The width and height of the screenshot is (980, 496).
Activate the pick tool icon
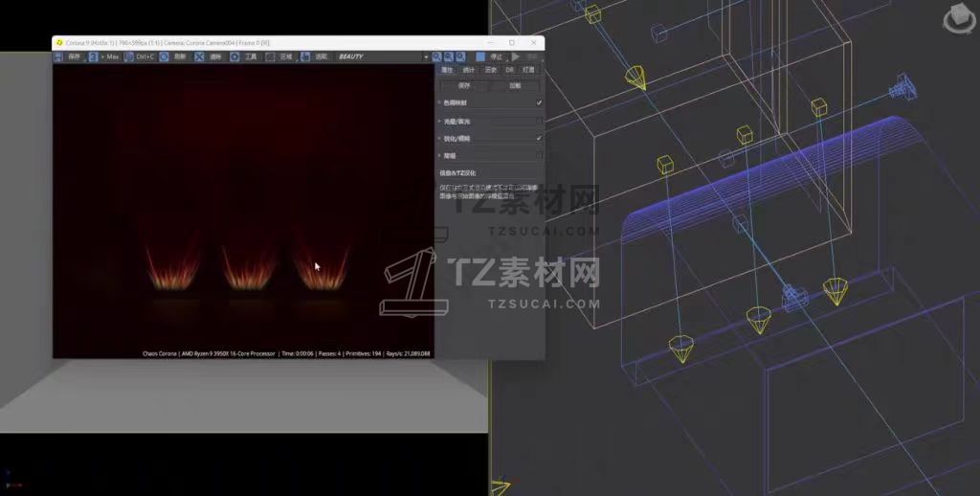pos(305,56)
